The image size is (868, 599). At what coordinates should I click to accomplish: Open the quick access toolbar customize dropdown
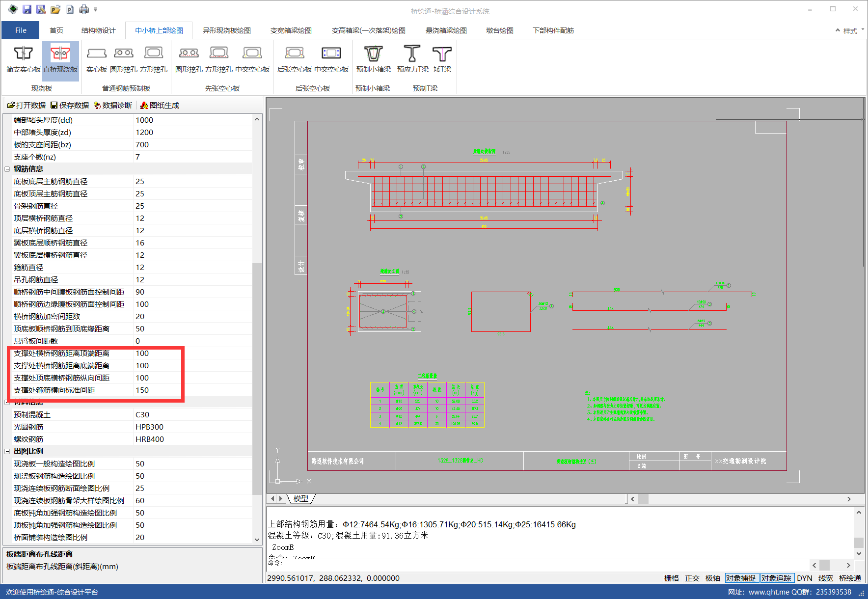coord(96,9)
